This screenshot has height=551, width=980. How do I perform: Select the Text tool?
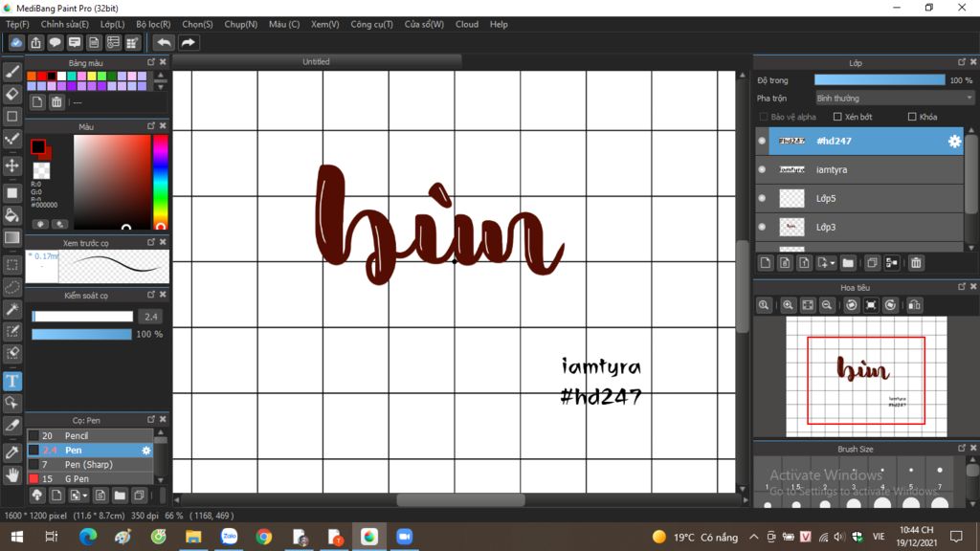point(11,381)
